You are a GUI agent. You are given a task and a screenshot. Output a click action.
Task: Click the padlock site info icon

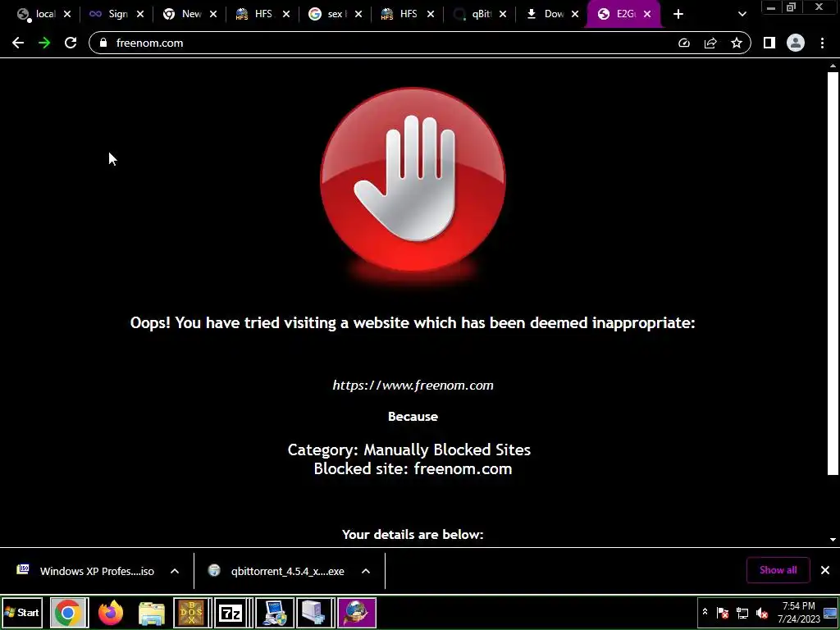(x=103, y=43)
